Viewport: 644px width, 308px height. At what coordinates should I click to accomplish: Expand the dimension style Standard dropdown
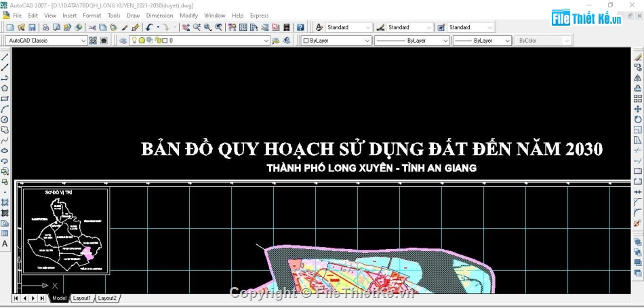(x=429, y=28)
